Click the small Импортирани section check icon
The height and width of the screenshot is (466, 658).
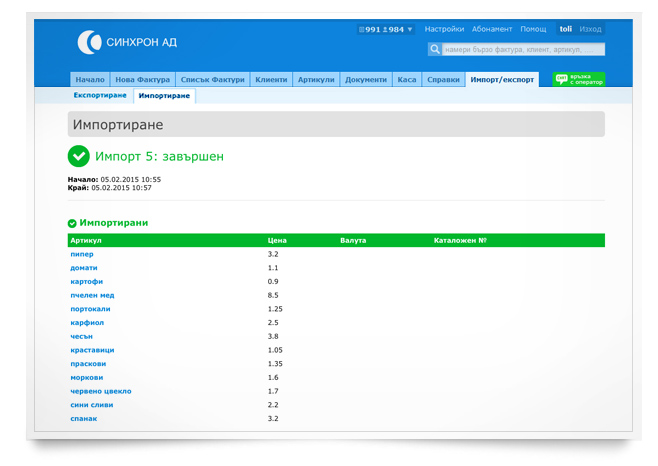click(x=72, y=223)
